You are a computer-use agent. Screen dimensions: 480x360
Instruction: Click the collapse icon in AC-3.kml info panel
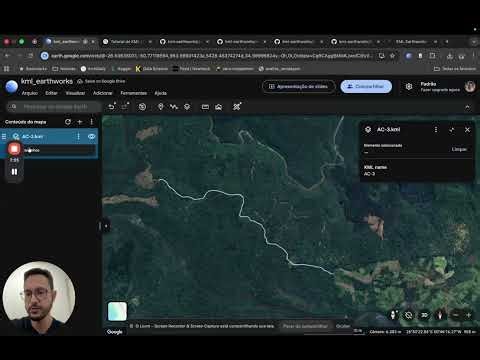tap(452, 130)
